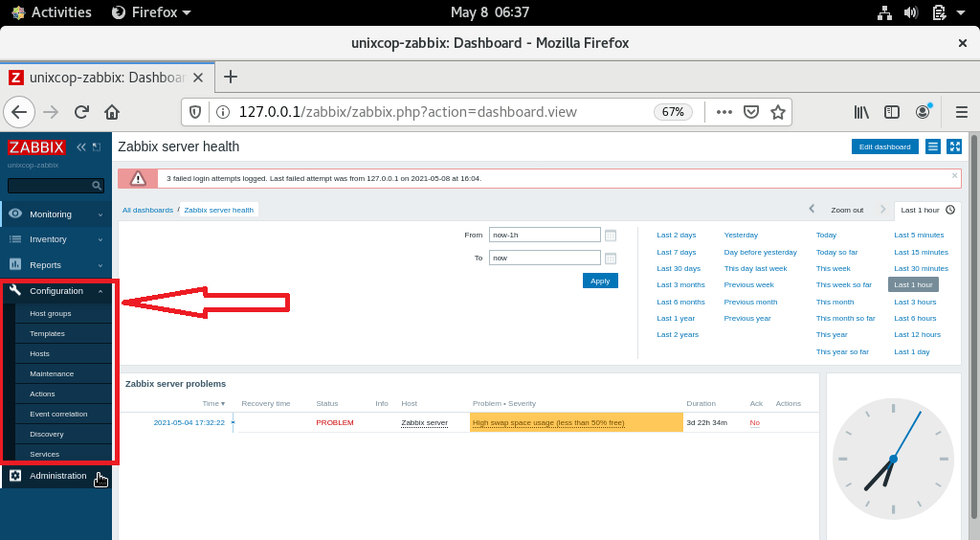Sort problems by Time column
This screenshot has height=540, width=980.
[x=213, y=404]
